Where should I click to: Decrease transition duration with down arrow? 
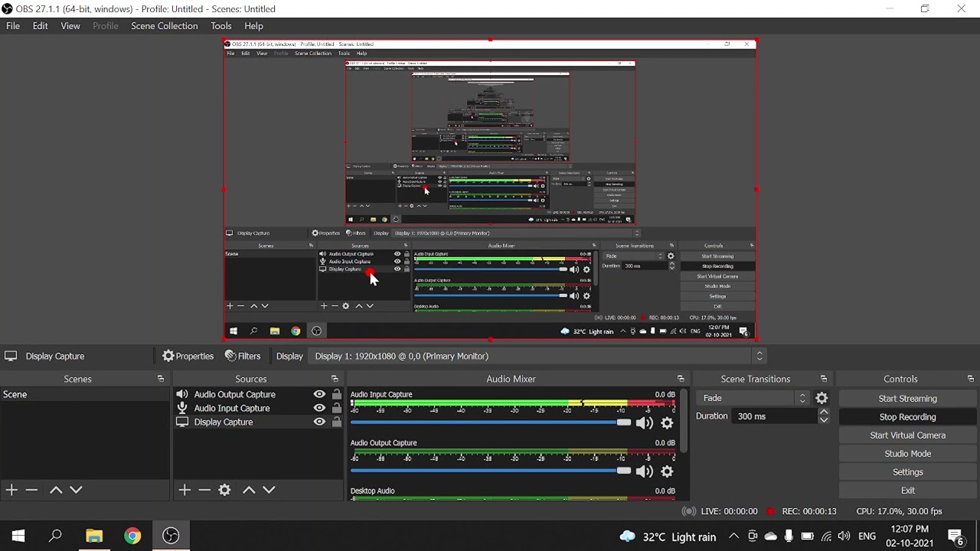824,420
